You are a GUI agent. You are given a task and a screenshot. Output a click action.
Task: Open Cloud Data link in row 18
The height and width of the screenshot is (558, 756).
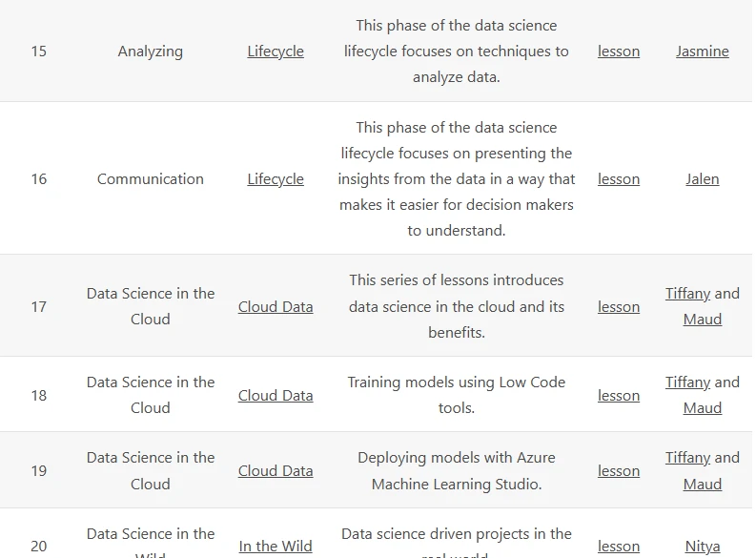(276, 396)
